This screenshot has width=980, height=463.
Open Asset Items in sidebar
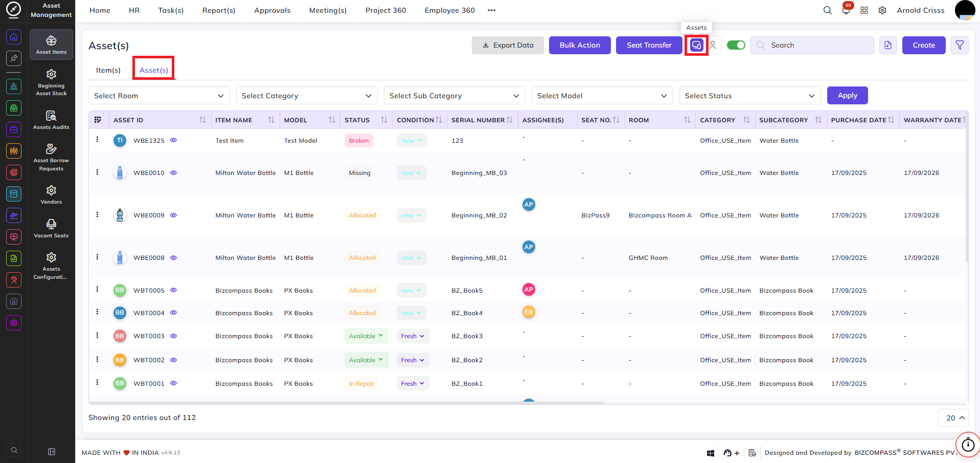51,45
